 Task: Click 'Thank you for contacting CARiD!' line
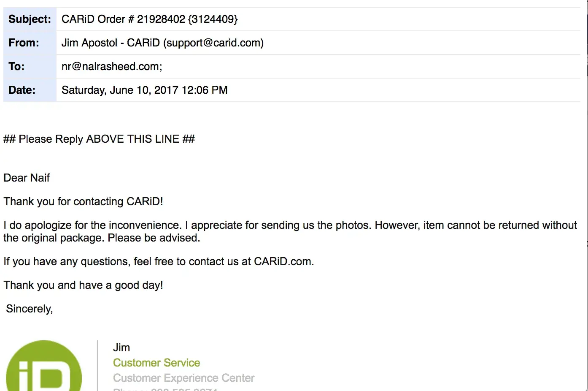pyautogui.click(x=83, y=202)
